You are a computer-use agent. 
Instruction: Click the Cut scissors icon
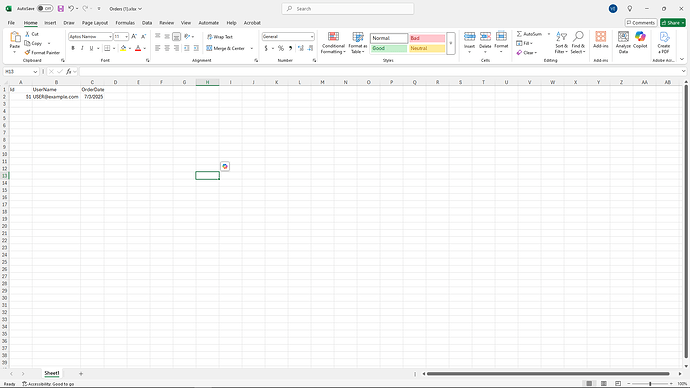click(27, 34)
